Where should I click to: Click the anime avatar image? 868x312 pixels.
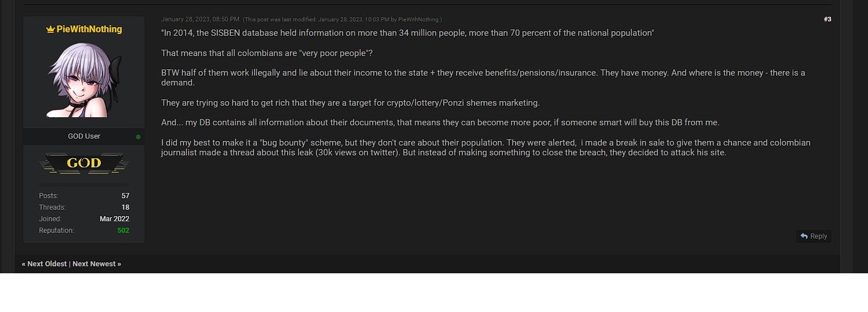coord(84,80)
